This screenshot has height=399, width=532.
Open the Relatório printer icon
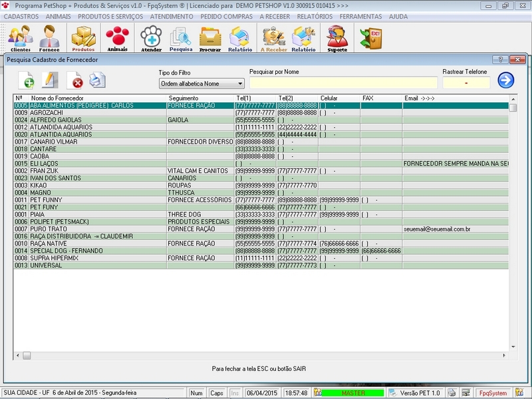pyautogui.click(x=240, y=38)
